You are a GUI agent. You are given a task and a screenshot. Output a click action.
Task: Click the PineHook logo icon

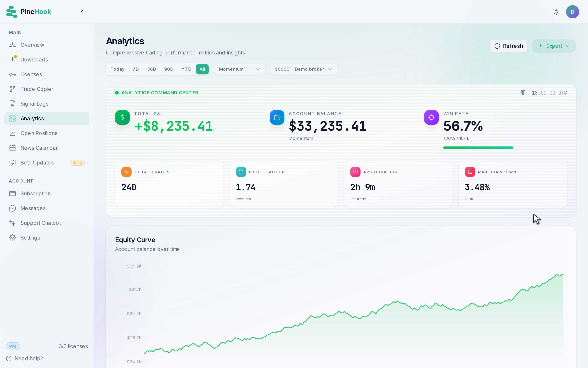[x=12, y=12]
